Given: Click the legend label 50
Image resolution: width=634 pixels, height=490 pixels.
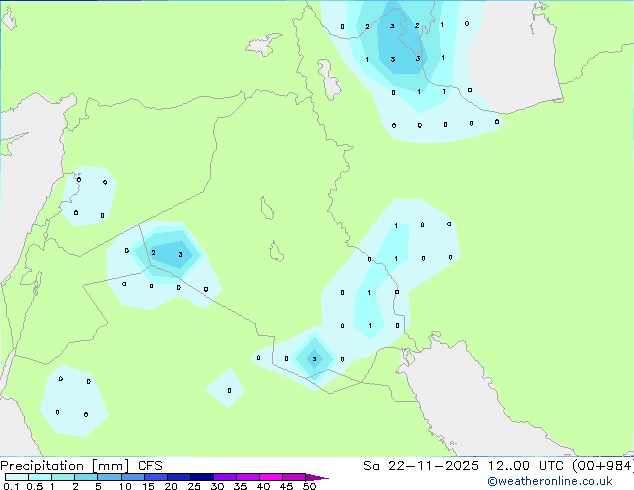Looking at the screenshot, I should click(x=309, y=486).
